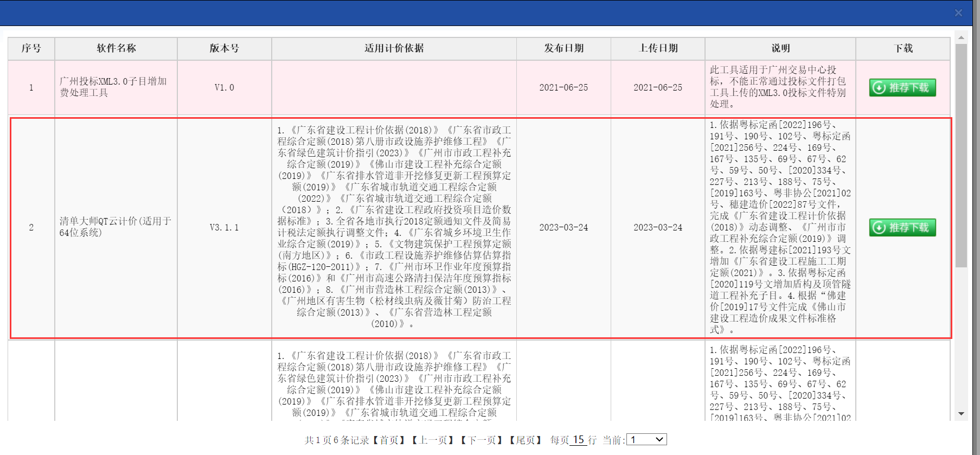This screenshot has width=980, height=455.
Task: Click the 上传日期 column header
Action: (658, 48)
